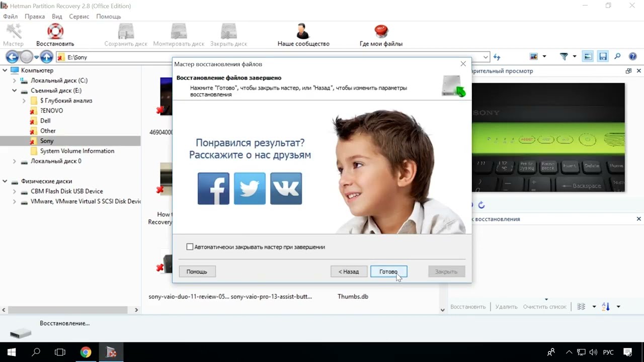Rotate preview image with blue arrow

tap(481, 205)
